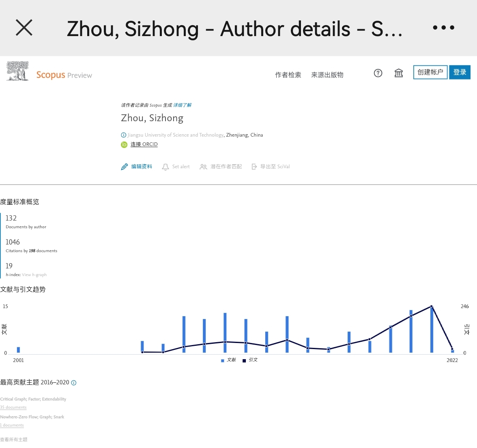Select 作者检索 in the navigation bar
Screen dimensions: 477x448
tap(288, 75)
